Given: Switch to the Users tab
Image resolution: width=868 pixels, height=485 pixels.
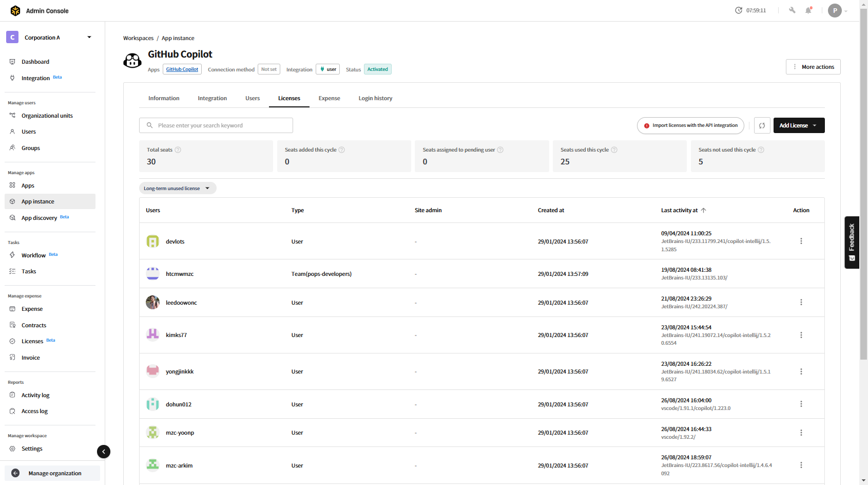Looking at the screenshot, I should [253, 98].
